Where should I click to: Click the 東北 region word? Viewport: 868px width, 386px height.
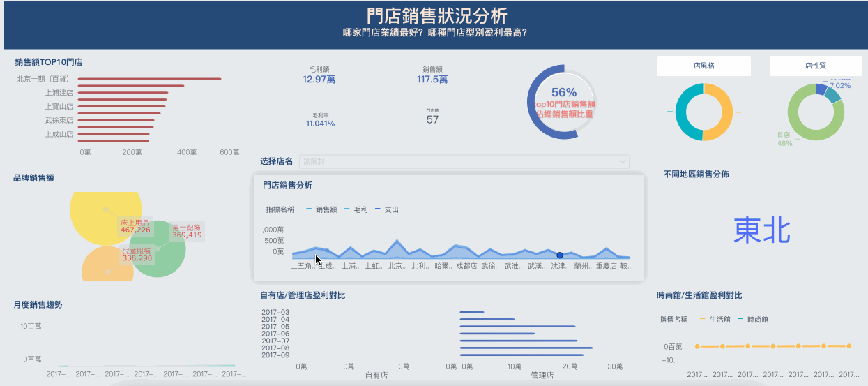762,230
